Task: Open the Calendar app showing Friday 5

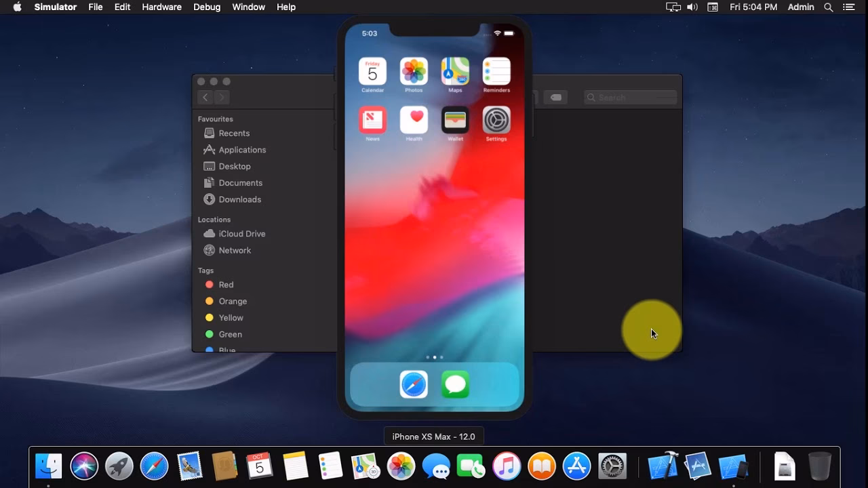Action: click(372, 70)
